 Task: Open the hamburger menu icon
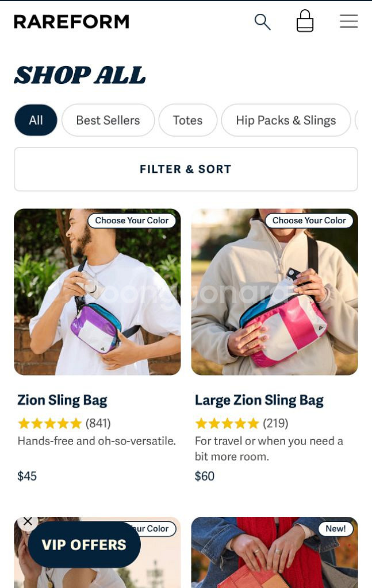[x=349, y=21]
